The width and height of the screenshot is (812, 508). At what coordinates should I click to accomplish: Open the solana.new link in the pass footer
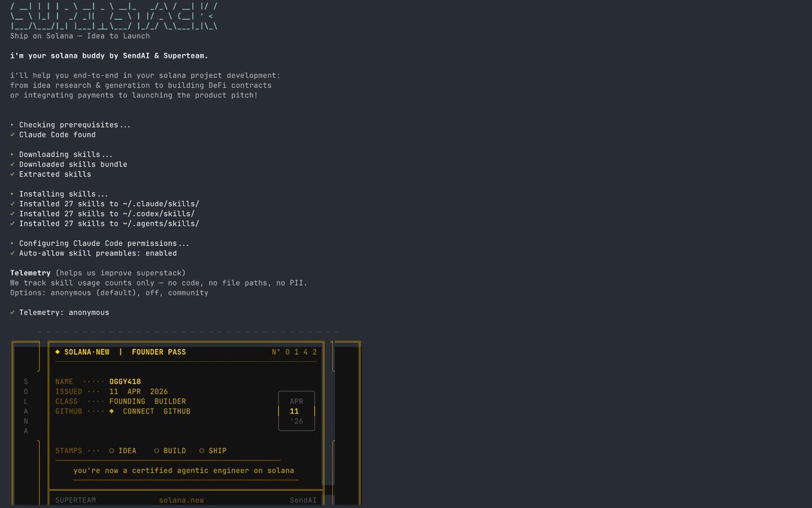[x=181, y=501]
